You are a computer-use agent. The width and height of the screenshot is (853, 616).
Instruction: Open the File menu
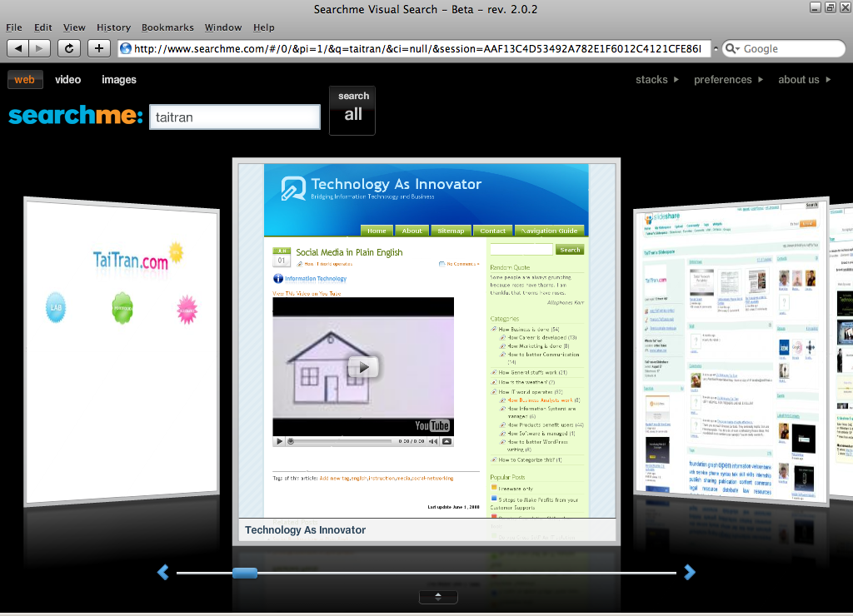[14, 27]
